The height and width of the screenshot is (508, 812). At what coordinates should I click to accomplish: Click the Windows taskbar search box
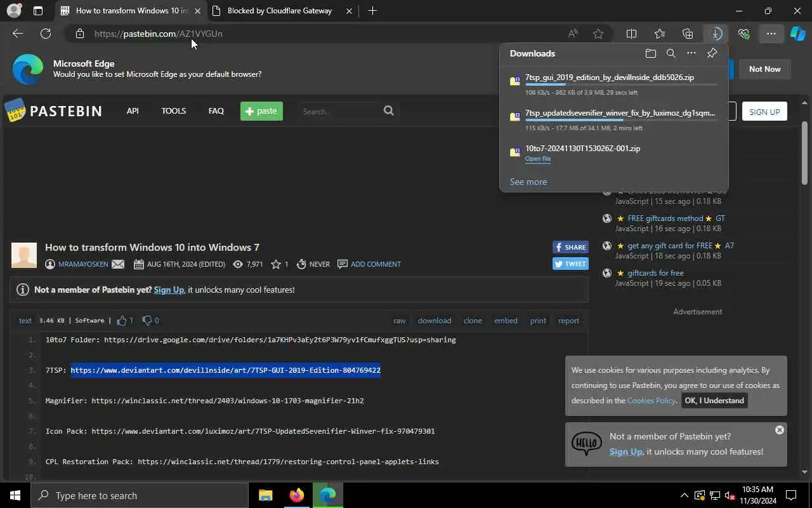tap(140, 495)
